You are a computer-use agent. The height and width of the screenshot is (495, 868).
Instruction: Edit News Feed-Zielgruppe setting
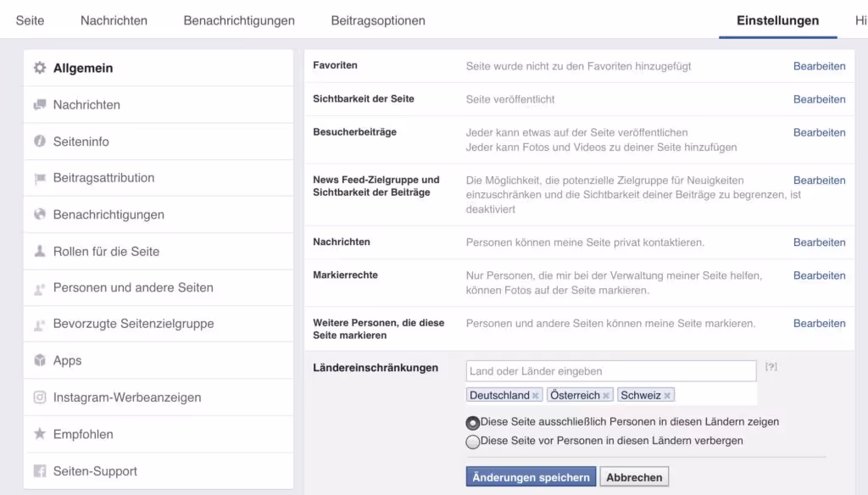820,180
